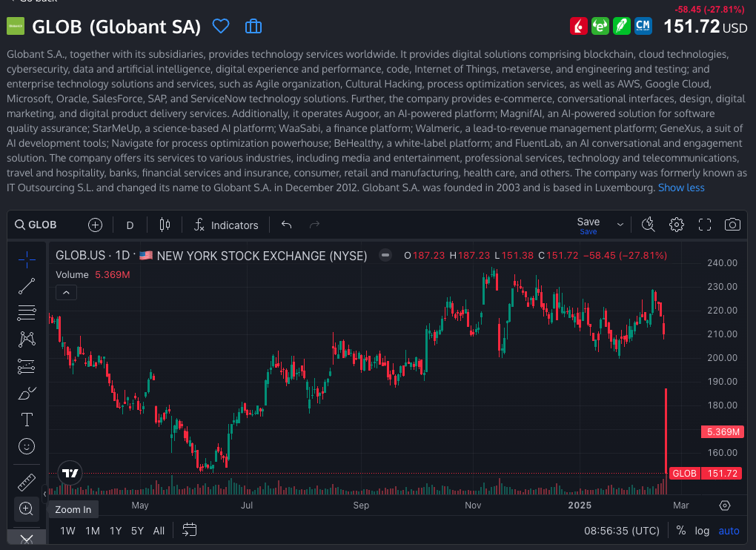Select the brush drawing tool
756x550 pixels.
[x=27, y=393]
